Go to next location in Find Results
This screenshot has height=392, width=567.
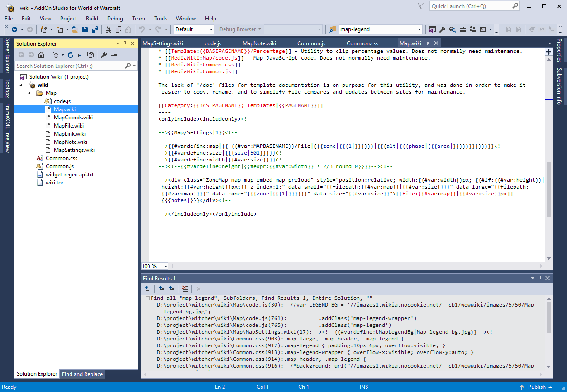coord(172,289)
